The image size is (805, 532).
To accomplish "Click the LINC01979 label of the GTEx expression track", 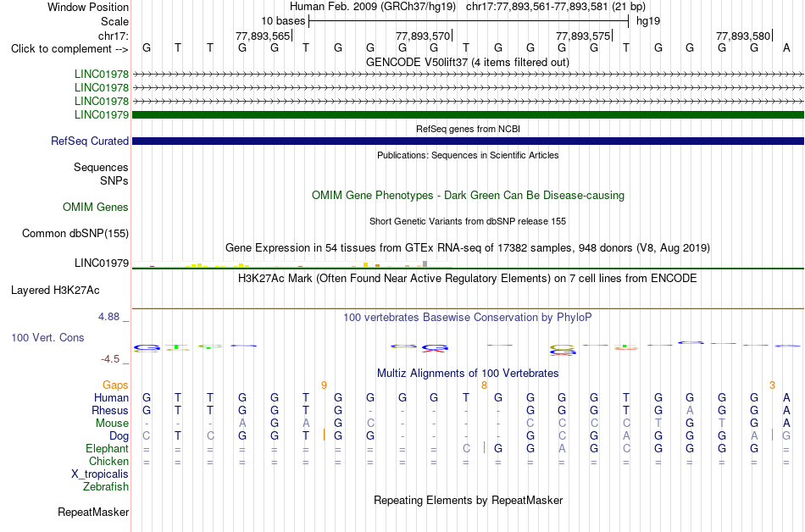I will (x=101, y=263).
